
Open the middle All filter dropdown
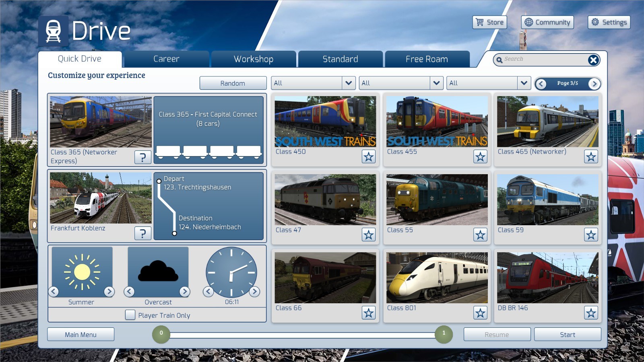click(x=436, y=83)
